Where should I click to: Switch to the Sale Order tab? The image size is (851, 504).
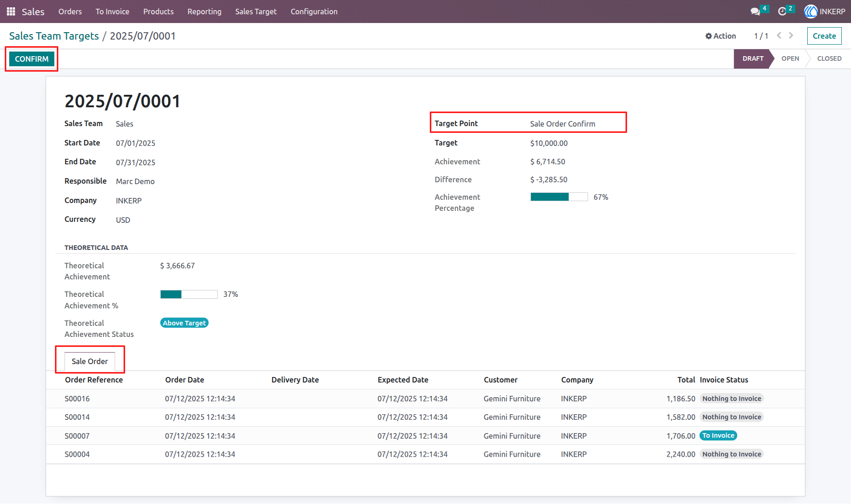click(90, 361)
